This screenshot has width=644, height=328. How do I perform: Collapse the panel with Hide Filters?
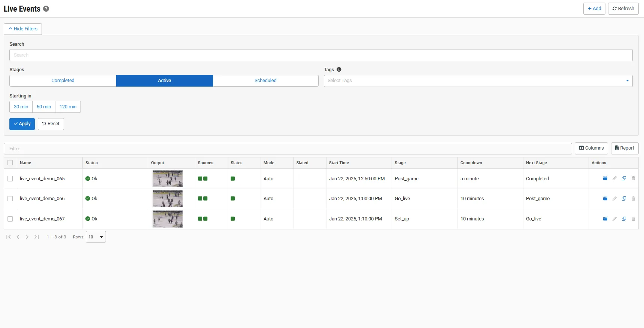point(23,29)
